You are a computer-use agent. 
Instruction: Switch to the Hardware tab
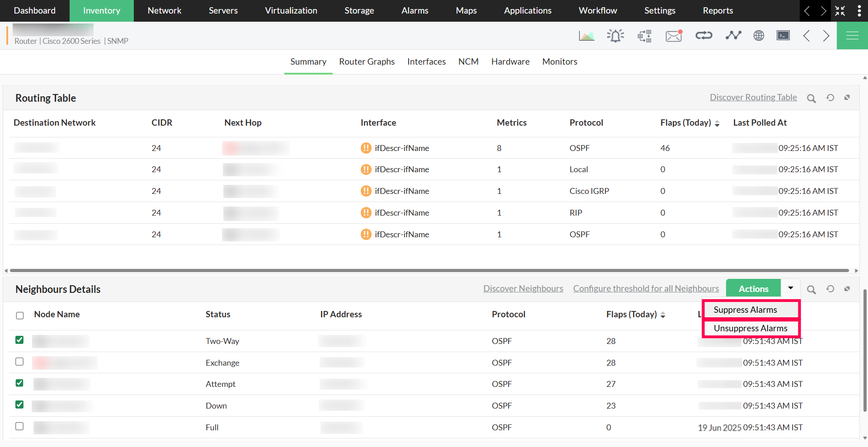(510, 61)
